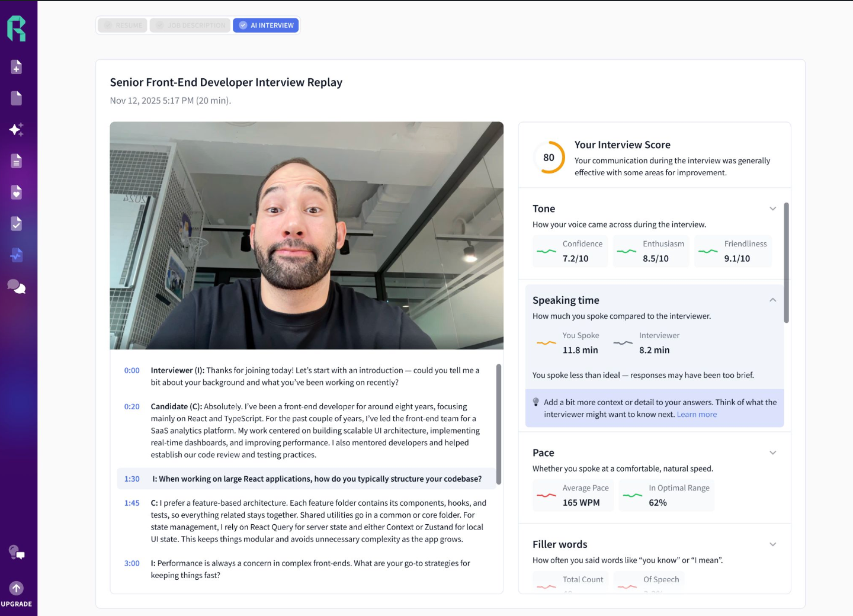The height and width of the screenshot is (616, 853).
Task: Click the Enthusiasm green trend icon
Action: 627,251
